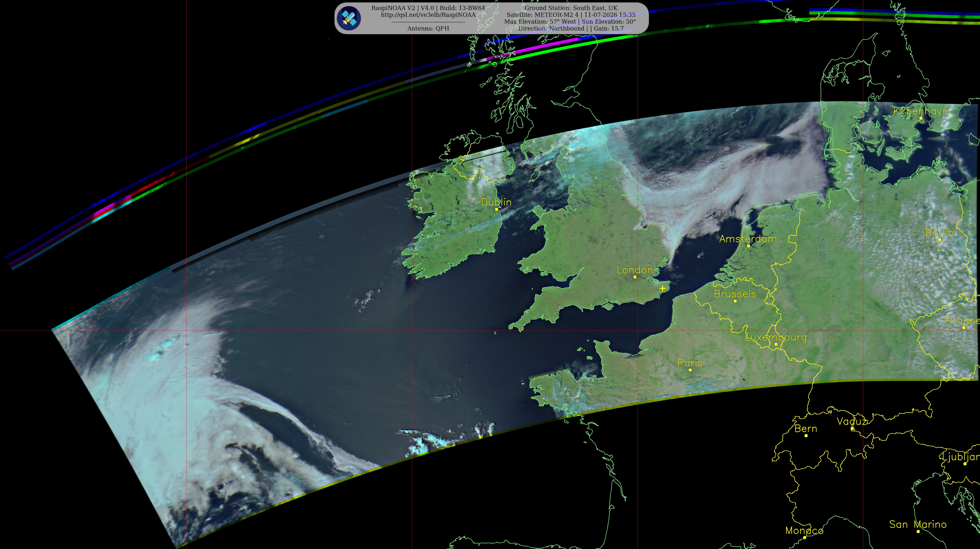Select the Vaduz city label
This screenshot has height=549, width=980.
[852, 421]
